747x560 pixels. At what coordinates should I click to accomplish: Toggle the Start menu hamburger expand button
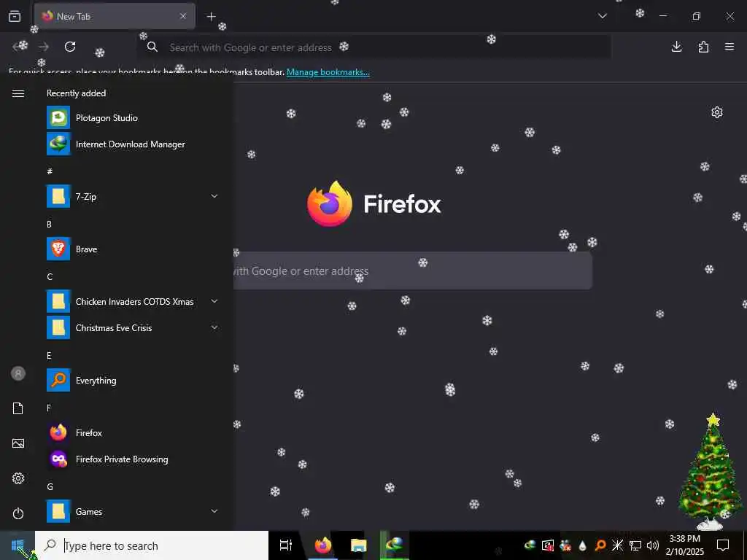pyautogui.click(x=18, y=93)
